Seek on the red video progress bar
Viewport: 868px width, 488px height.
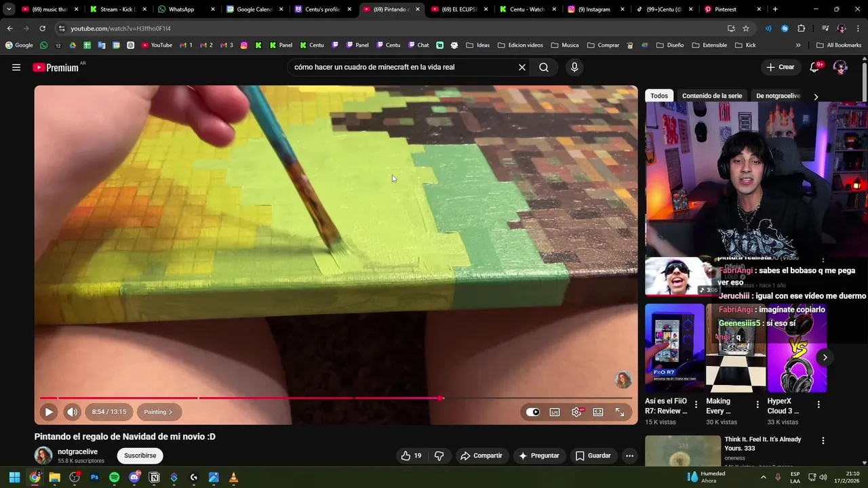pyautogui.click(x=336, y=398)
